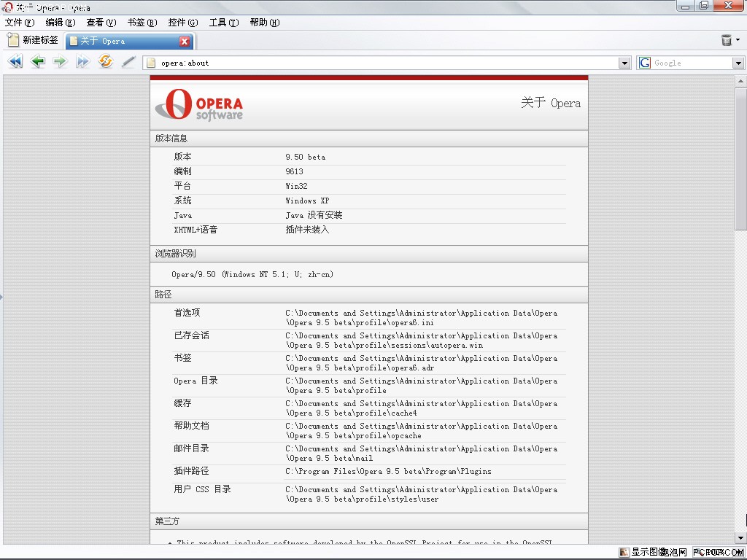Click the 关于 Opera page heading
Image resolution: width=747 pixels, height=560 pixels.
click(x=551, y=103)
